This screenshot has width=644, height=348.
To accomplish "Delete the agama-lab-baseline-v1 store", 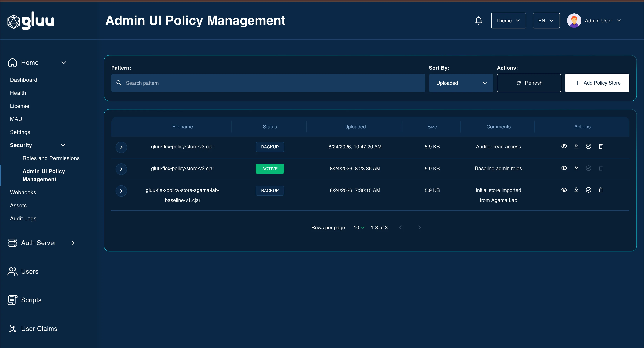I will tap(601, 190).
